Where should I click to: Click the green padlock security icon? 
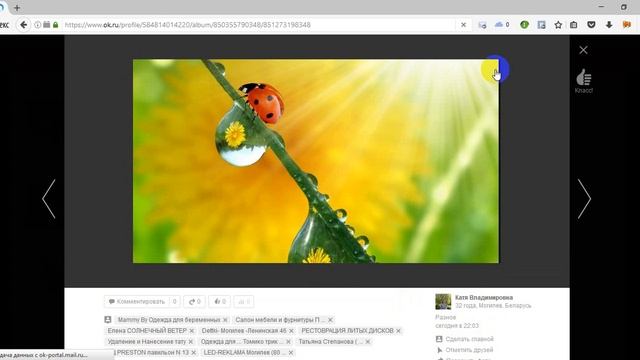[x=56, y=25]
